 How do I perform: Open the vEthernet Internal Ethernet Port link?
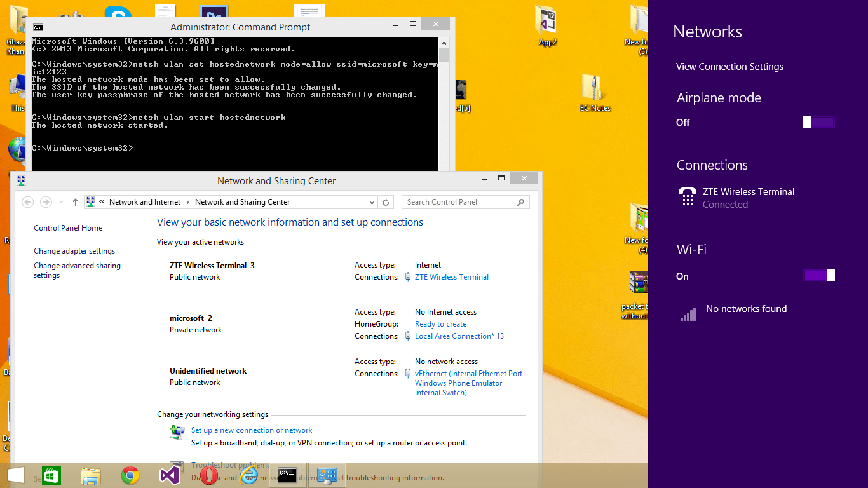(x=469, y=383)
